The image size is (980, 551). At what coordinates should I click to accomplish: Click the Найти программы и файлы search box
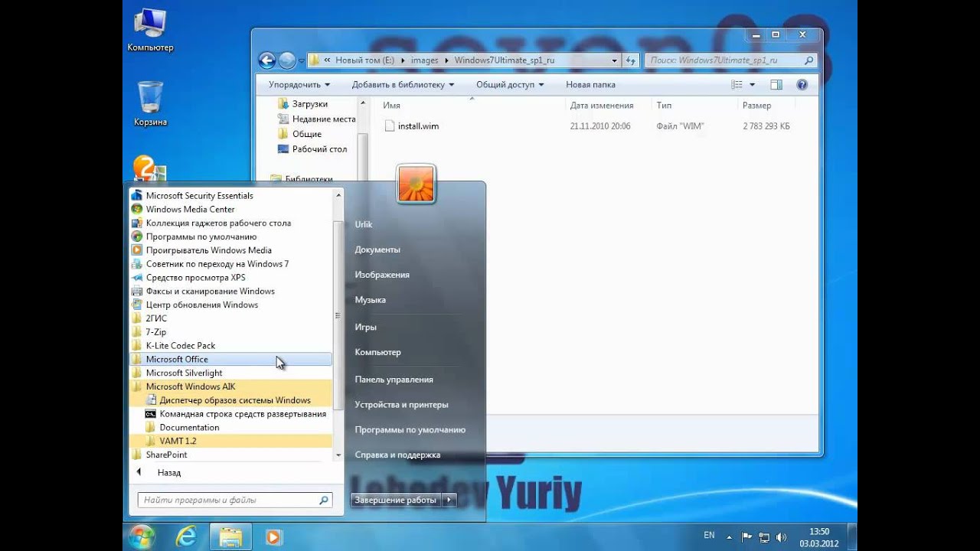(x=235, y=500)
